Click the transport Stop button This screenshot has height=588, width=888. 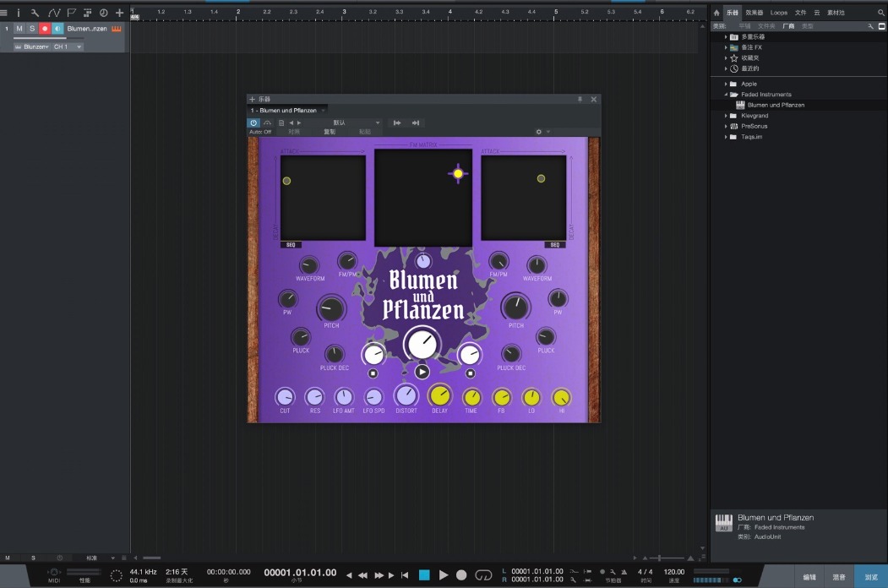coord(424,575)
